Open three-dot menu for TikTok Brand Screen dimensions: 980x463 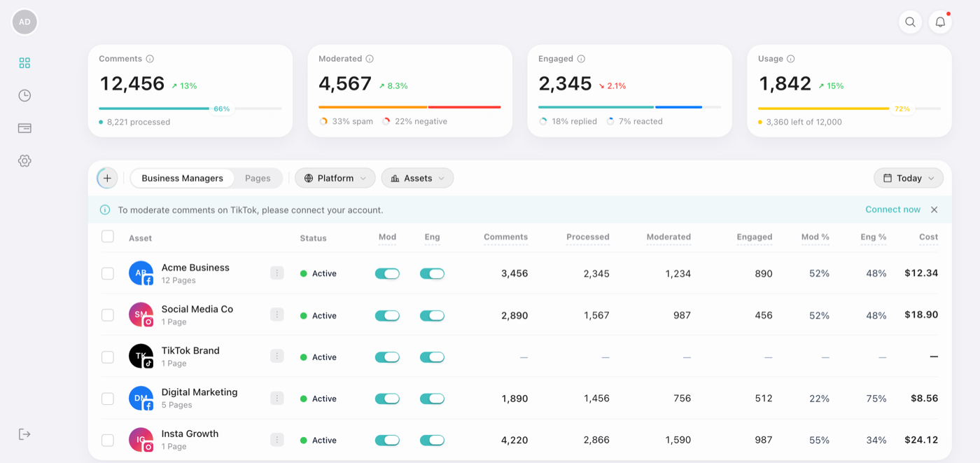point(277,357)
